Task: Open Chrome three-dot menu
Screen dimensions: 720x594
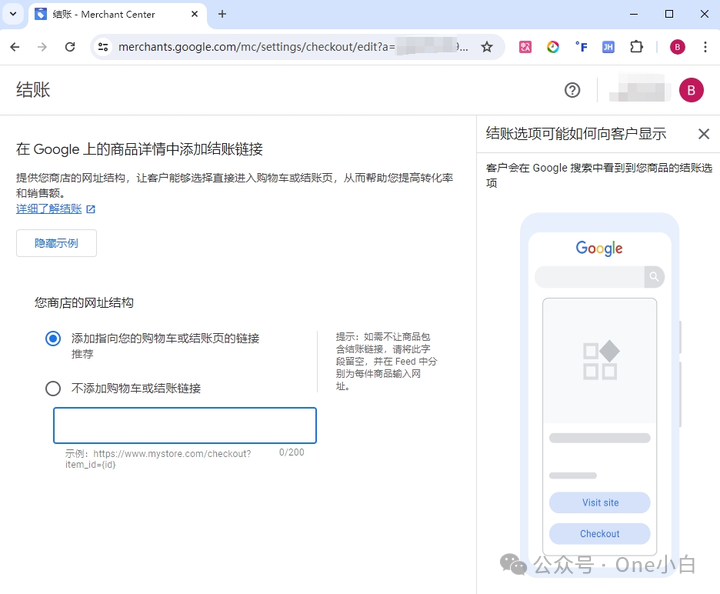Action: coord(705,47)
